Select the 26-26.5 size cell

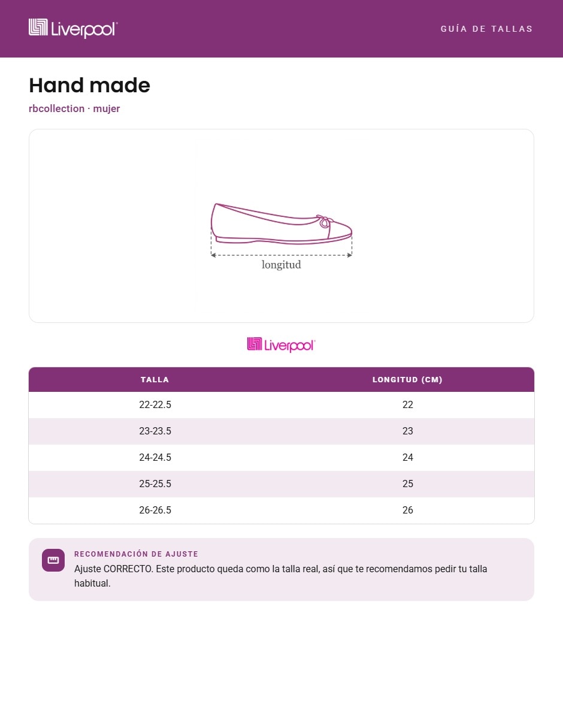[155, 510]
